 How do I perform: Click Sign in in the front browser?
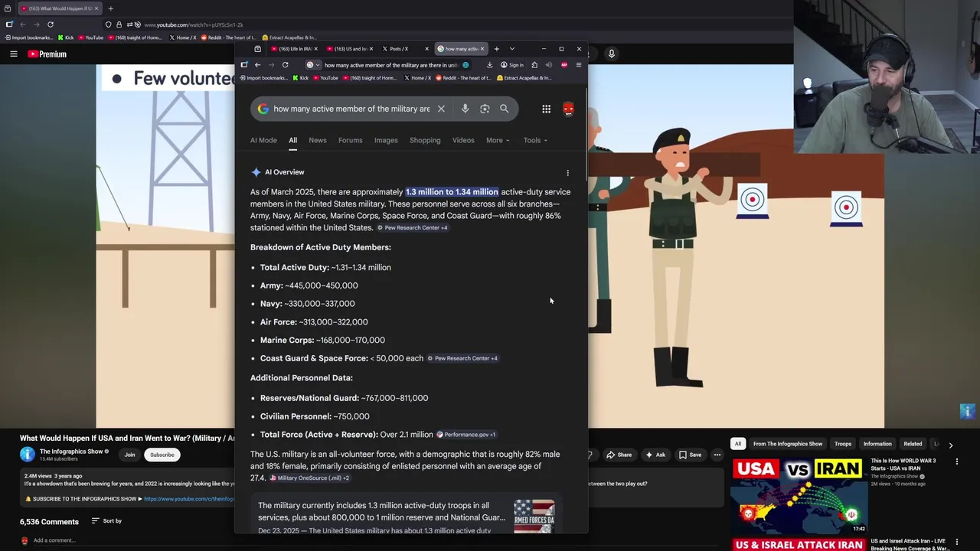[512, 65]
